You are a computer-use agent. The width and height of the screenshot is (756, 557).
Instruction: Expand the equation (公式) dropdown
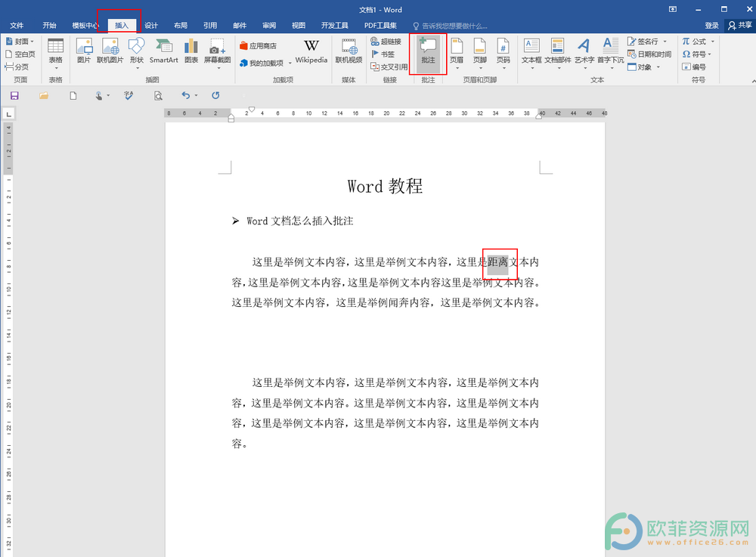(713, 42)
